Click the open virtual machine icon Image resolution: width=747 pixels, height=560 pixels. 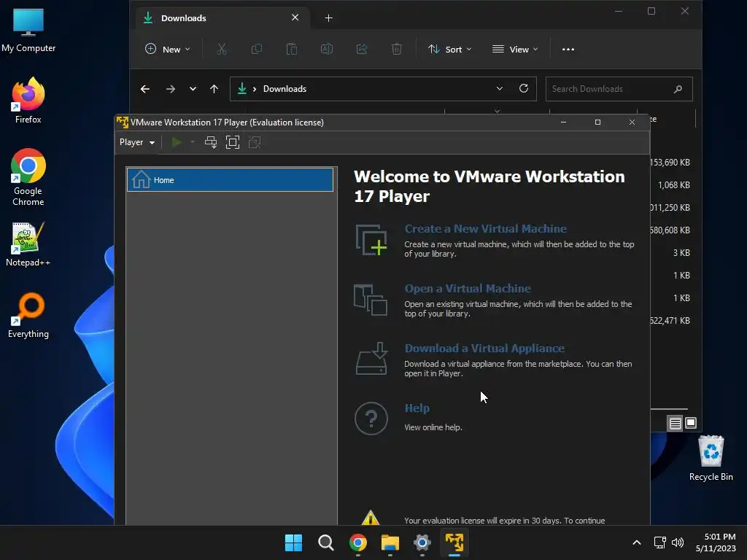(371, 300)
